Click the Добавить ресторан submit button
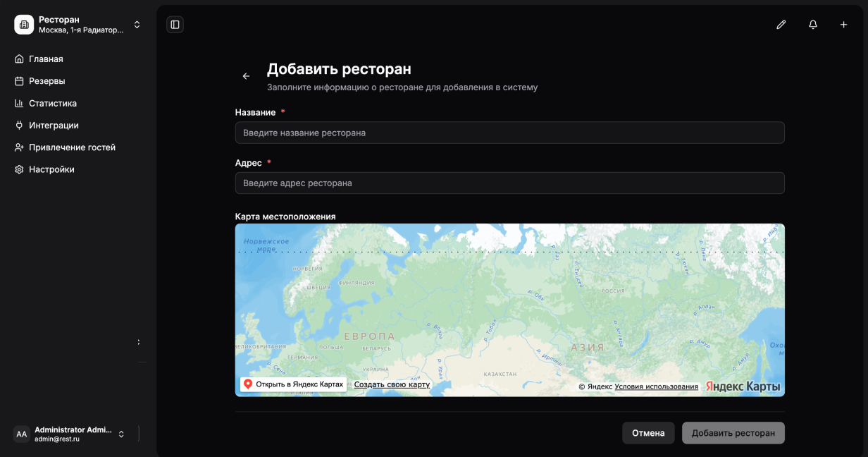This screenshot has height=457, width=868. pyautogui.click(x=733, y=433)
